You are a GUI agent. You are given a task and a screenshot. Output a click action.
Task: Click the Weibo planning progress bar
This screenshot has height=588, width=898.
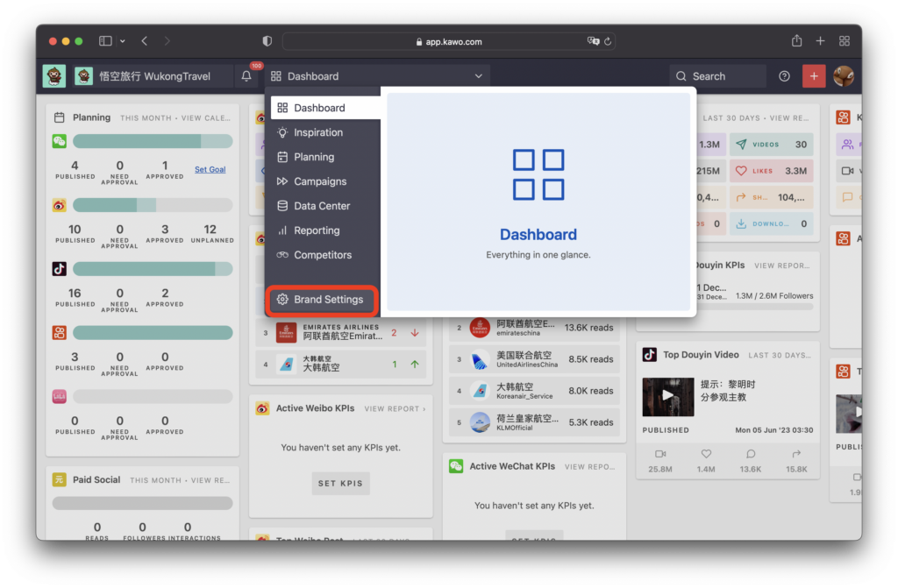click(x=153, y=205)
